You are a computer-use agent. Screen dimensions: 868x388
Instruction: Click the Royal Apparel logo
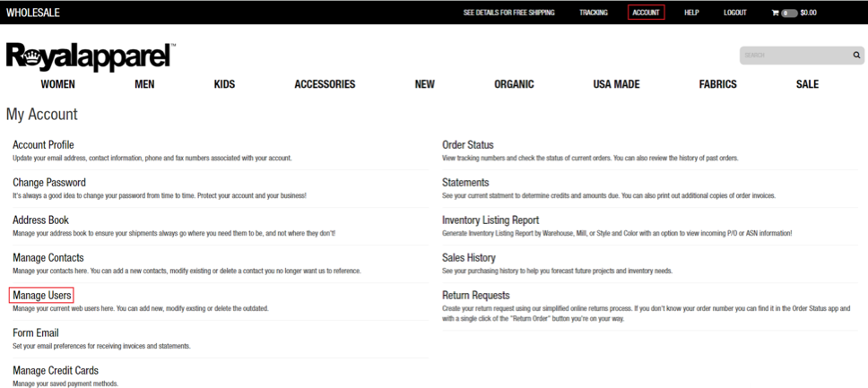[x=90, y=57]
